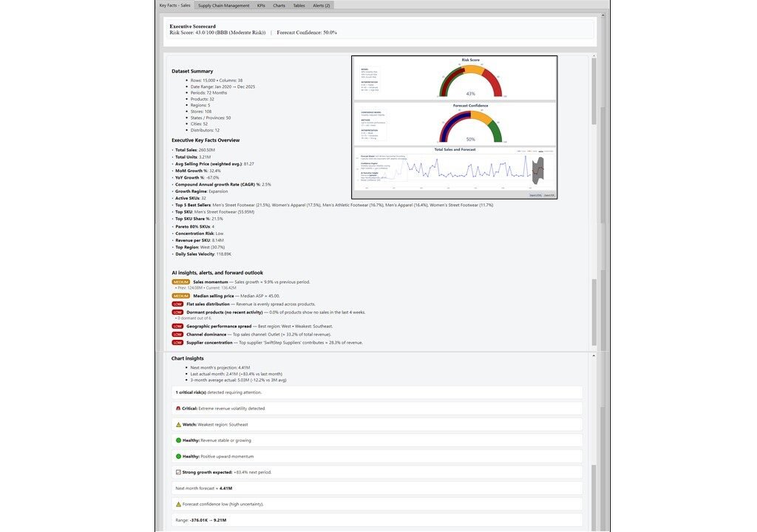
Task: Open the Supply Chain Management tab
Action: 223,5
